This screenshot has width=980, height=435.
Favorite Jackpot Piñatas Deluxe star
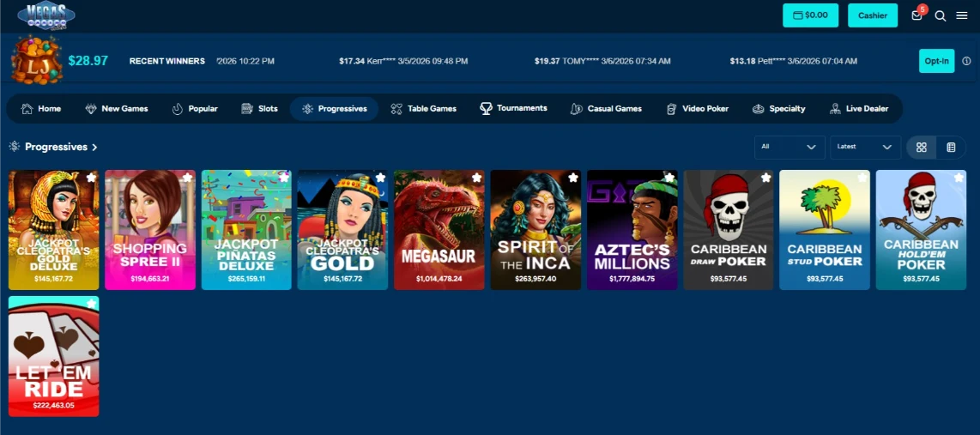point(284,178)
